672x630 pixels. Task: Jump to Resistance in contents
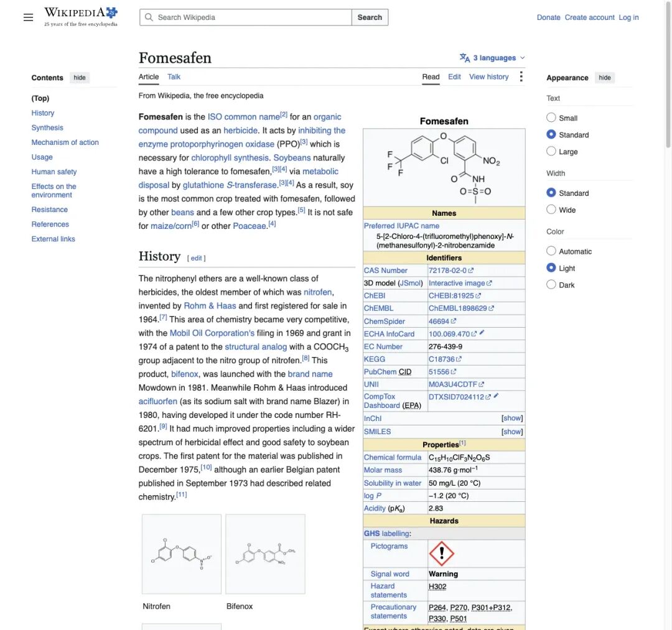(49, 210)
